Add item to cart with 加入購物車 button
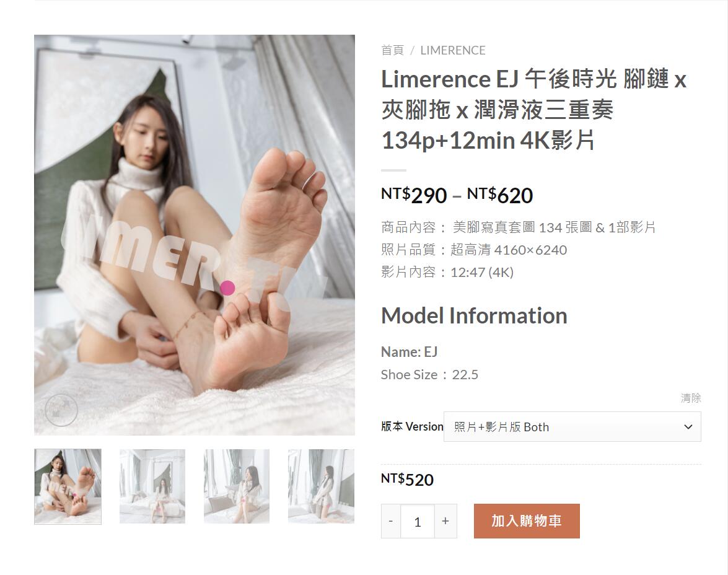This screenshot has width=728, height=575. [527, 521]
